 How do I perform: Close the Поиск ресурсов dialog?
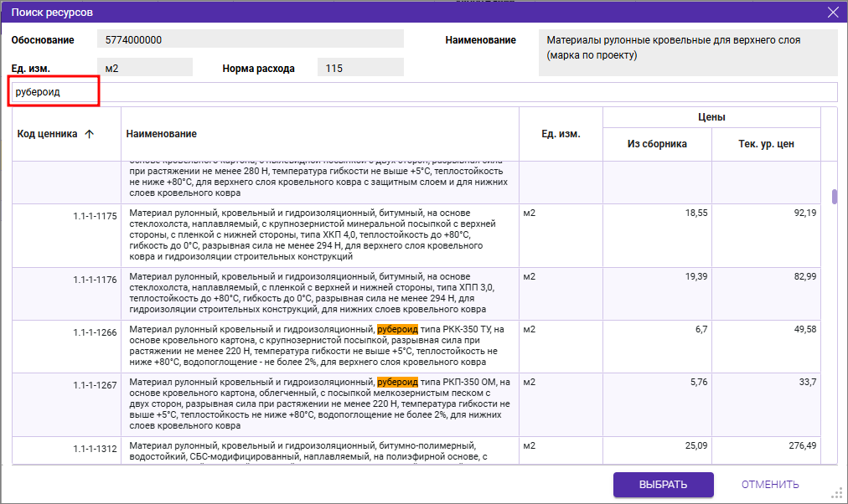coord(832,13)
